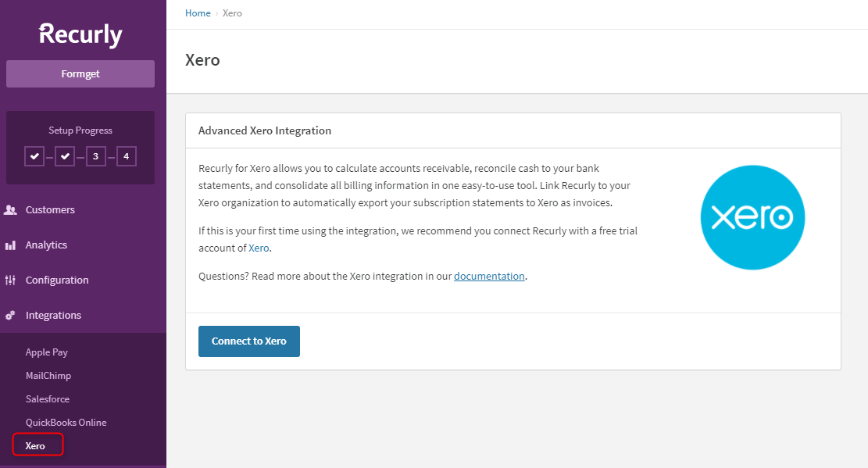The height and width of the screenshot is (468, 868).
Task: Go to setup progress step 4
Action: click(x=127, y=156)
